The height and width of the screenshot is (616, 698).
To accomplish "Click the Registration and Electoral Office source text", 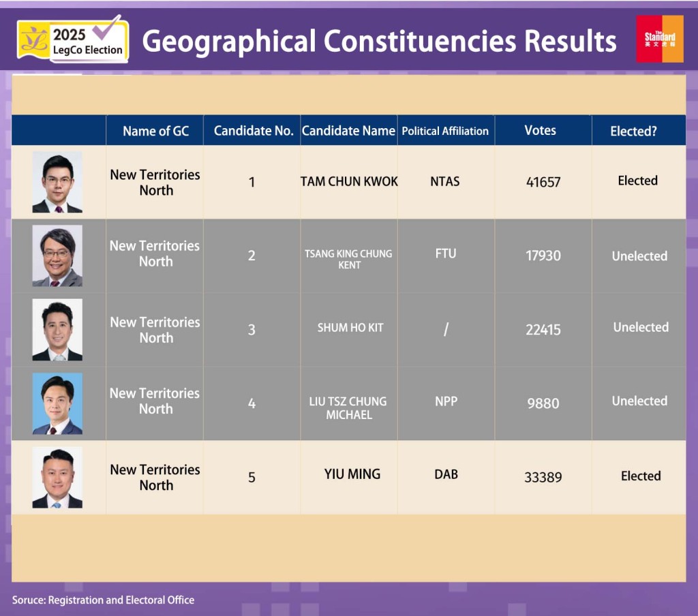I will (x=103, y=600).
